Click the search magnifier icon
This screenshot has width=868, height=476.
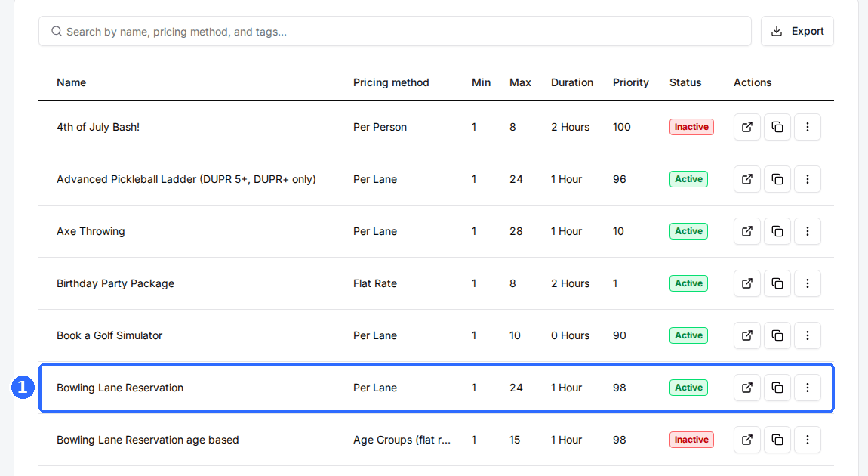click(57, 31)
